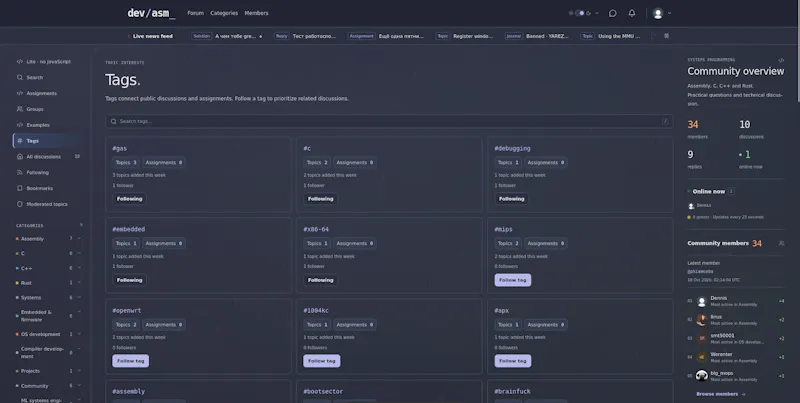Unfollow the #gas tag
This screenshot has width=800, height=403.
[x=129, y=199]
